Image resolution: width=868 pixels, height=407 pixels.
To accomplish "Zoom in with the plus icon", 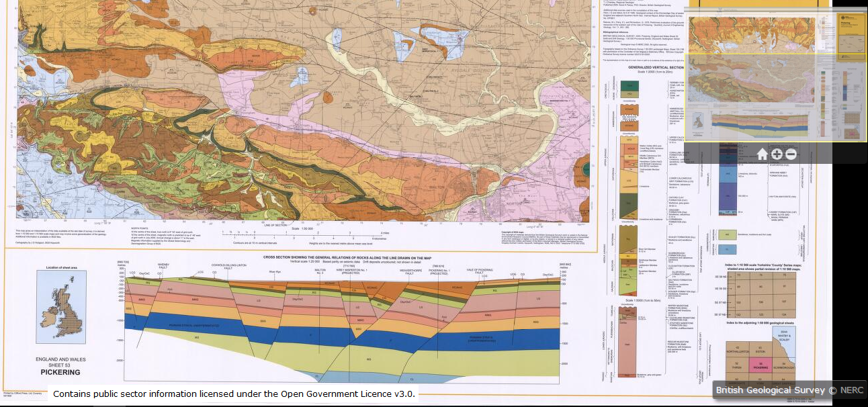I will [x=777, y=154].
